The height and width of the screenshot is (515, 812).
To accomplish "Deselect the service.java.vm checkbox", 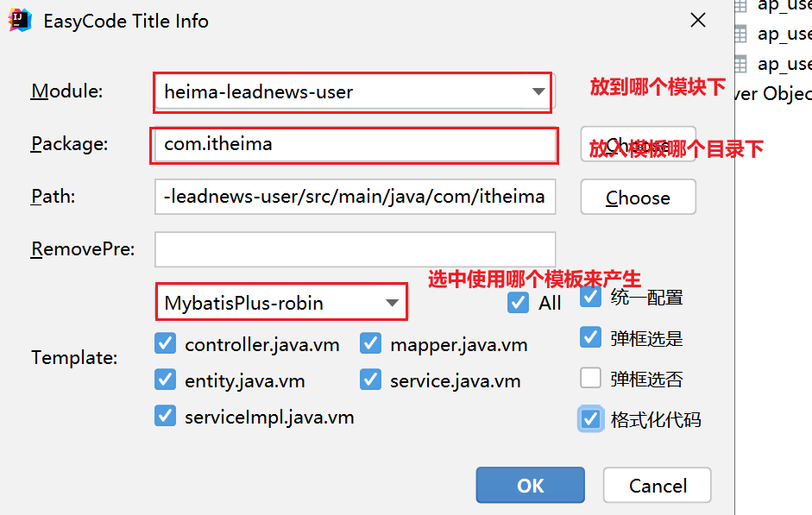I will tap(371, 380).
